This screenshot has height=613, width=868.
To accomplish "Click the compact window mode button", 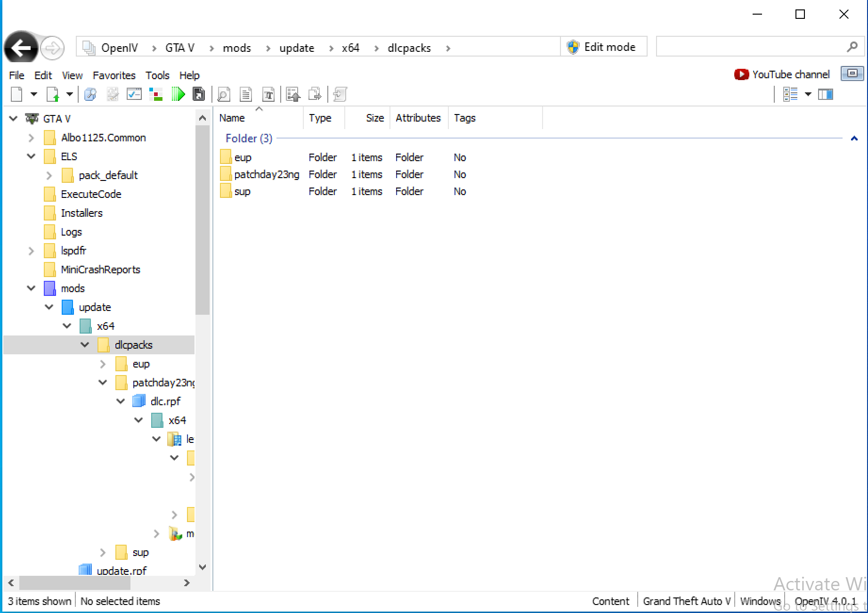I will coord(852,74).
